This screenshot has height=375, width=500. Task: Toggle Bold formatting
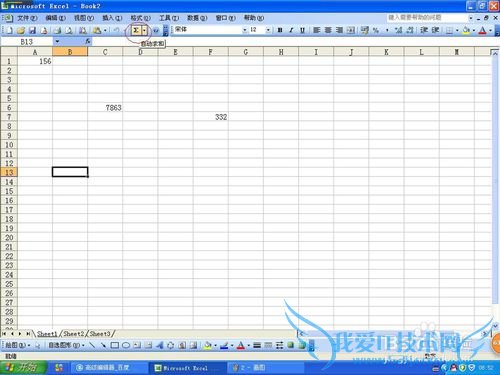280,30
